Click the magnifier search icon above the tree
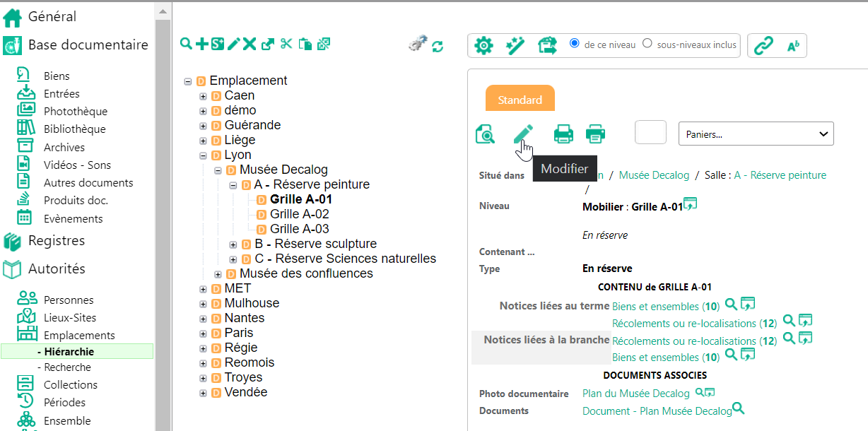 pyautogui.click(x=186, y=45)
